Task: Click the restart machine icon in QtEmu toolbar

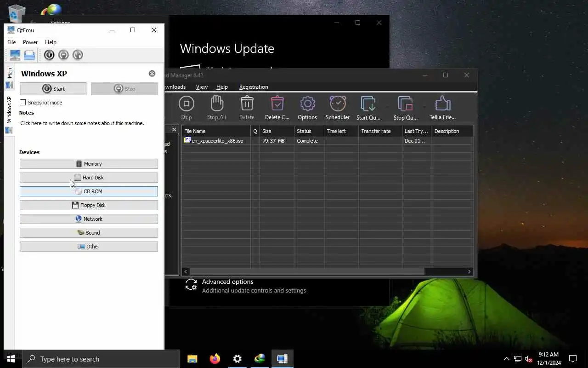Action: tap(78, 55)
